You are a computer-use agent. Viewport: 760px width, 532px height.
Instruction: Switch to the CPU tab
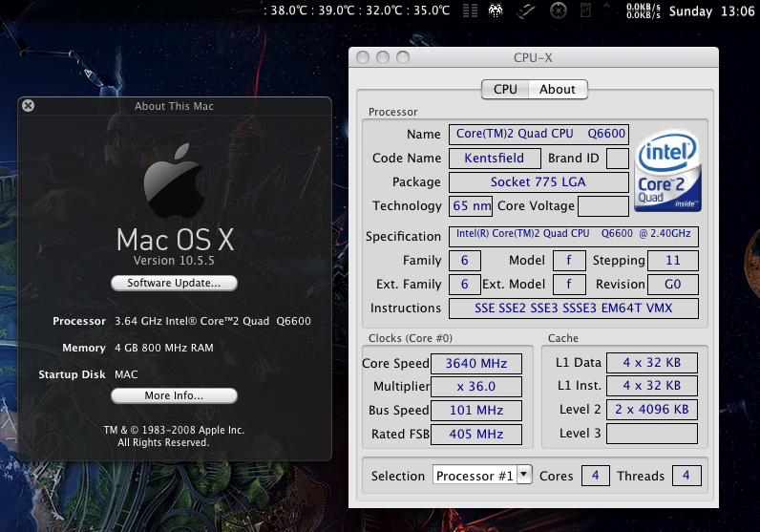[505, 89]
